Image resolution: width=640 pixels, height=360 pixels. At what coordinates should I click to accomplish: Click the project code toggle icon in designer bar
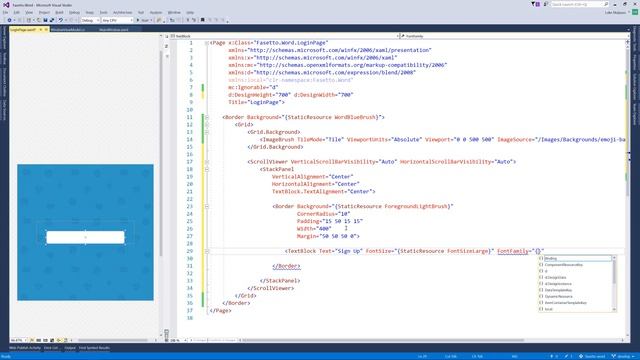click(x=66, y=340)
